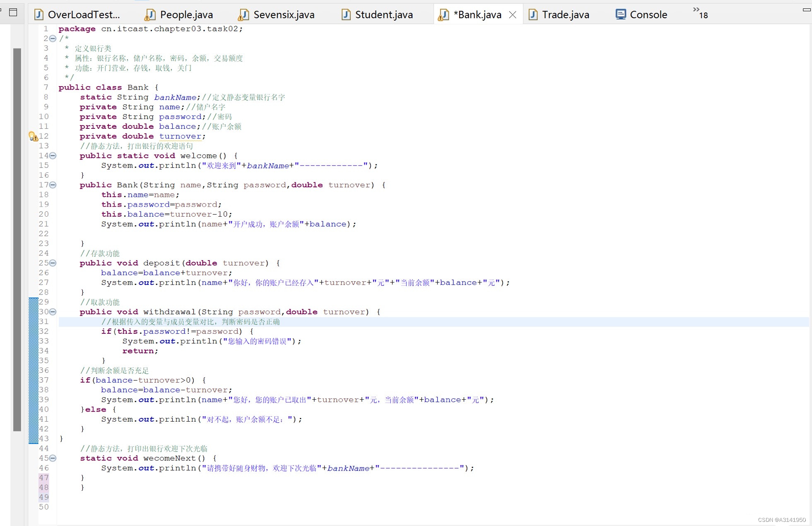Collapse the Bank constructor fold
The height and width of the screenshot is (526, 812).
point(53,185)
